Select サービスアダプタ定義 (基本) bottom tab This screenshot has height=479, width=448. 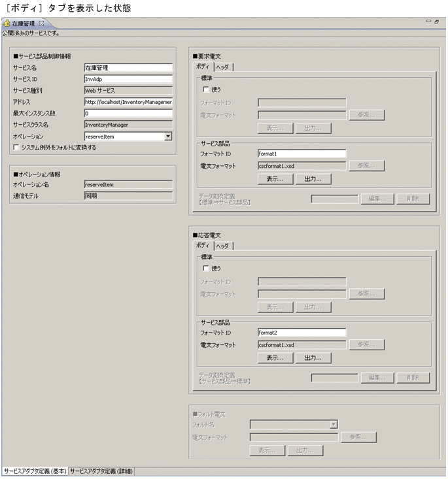coord(35,471)
